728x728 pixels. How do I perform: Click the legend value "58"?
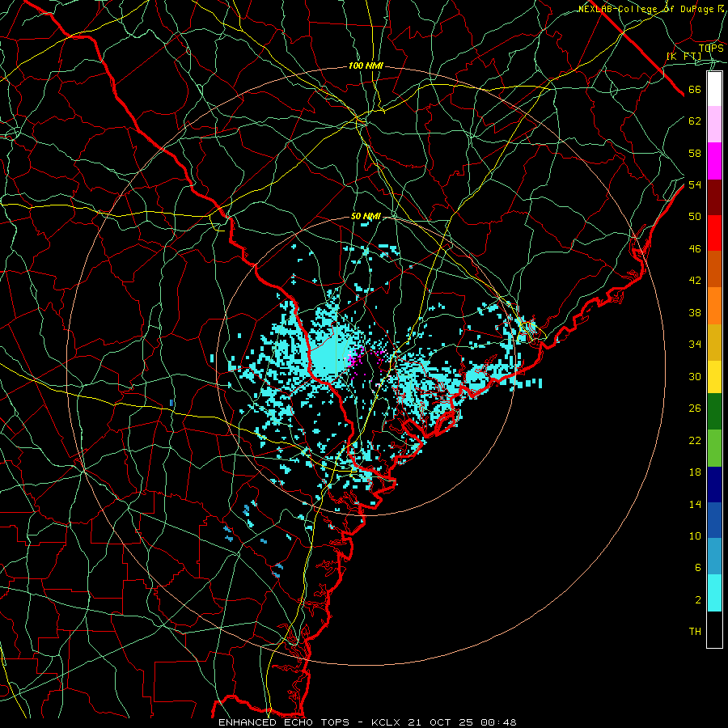(x=695, y=153)
